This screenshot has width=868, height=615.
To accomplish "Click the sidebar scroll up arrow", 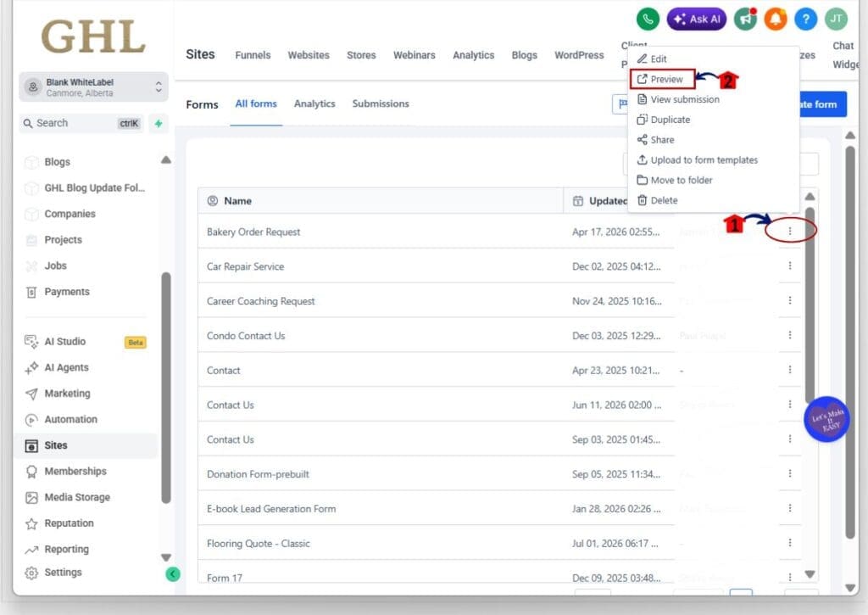I will click(165, 160).
